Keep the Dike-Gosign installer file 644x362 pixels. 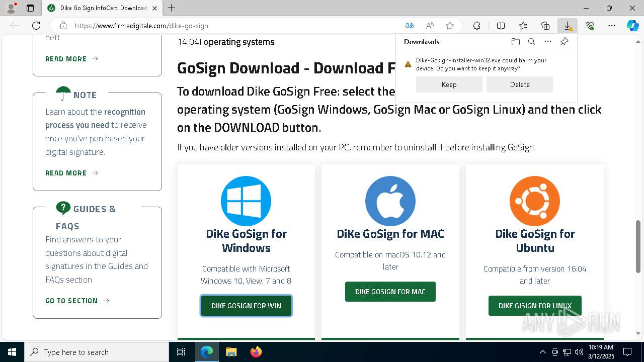tap(449, 84)
